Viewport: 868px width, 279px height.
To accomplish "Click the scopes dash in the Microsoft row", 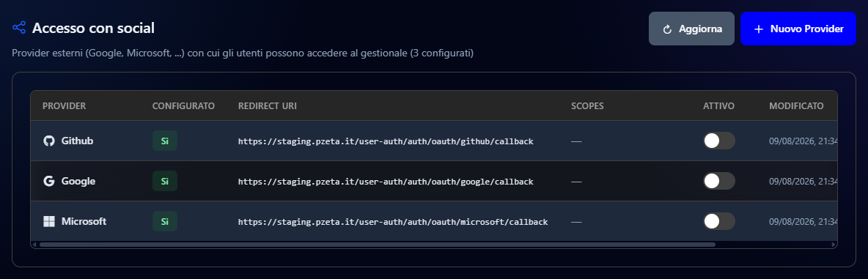I will coord(576,222).
